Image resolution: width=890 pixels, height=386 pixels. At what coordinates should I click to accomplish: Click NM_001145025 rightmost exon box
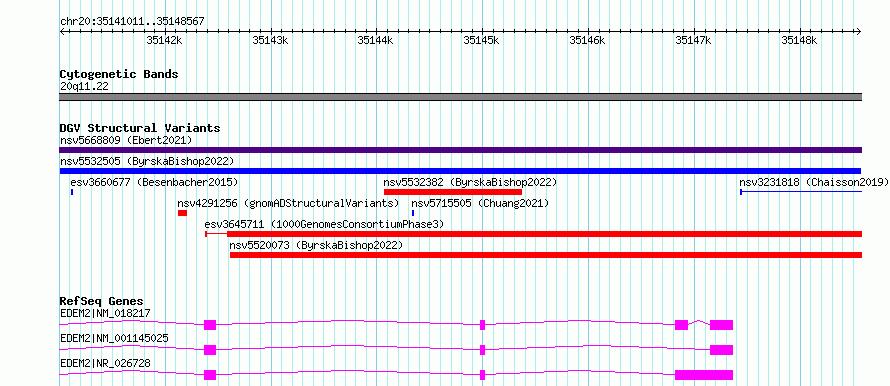pos(721,350)
